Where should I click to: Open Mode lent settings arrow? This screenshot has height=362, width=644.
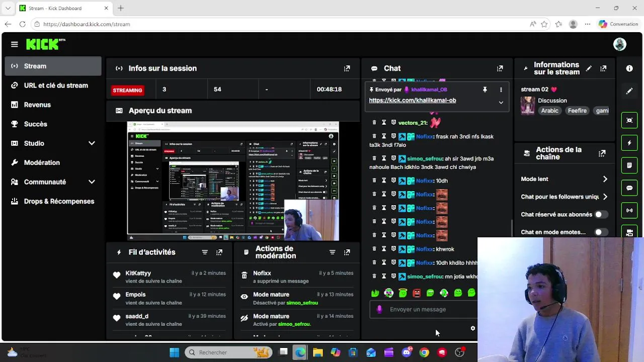pos(605,179)
